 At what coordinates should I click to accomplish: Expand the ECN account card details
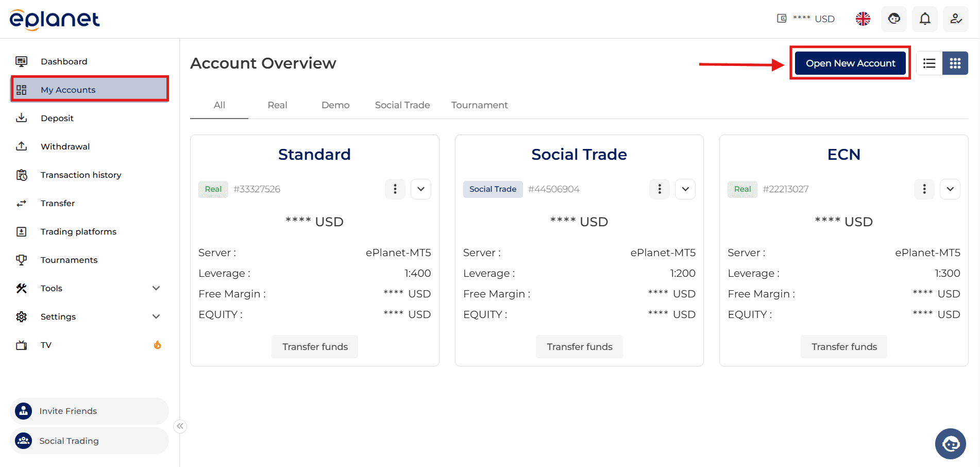950,189
